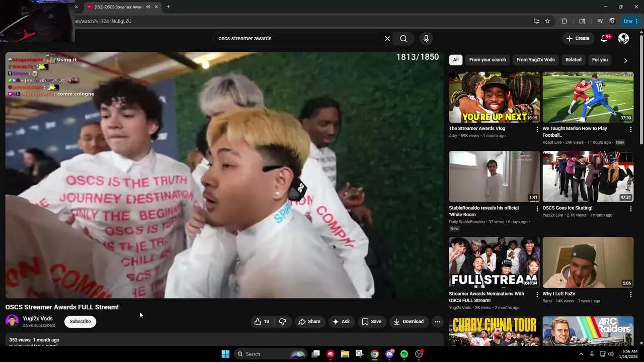Open YOU'RE UP NEXT video thumbnail
Viewport: 644px width, 362px height.
pos(495,97)
